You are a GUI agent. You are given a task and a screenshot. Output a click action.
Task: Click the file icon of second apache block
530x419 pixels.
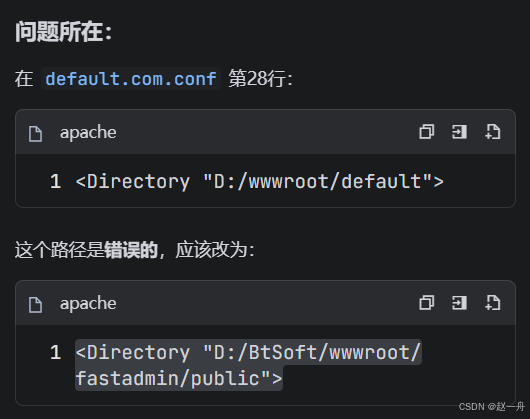35,304
